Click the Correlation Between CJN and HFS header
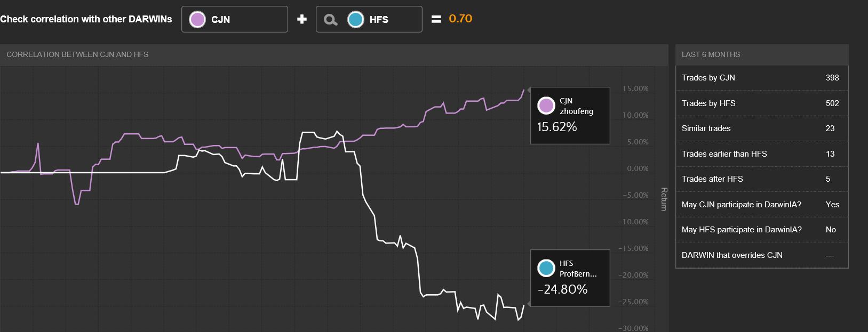Screen dimensions: 868x332 point(333,54)
